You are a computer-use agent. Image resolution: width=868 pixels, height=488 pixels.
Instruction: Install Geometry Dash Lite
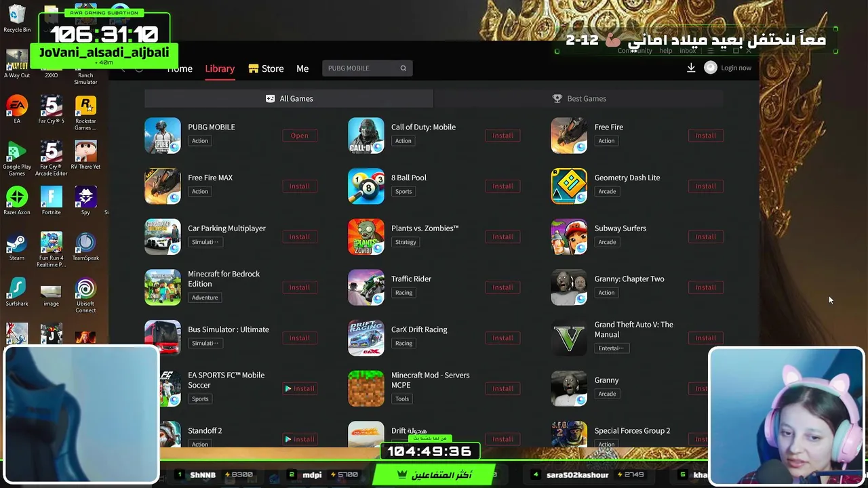(705, 186)
